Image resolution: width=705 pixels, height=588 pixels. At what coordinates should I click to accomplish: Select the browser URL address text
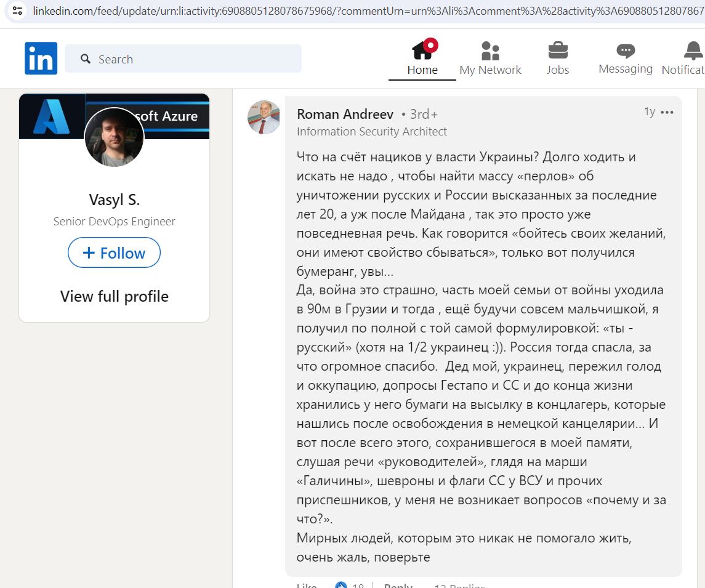[368, 11]
